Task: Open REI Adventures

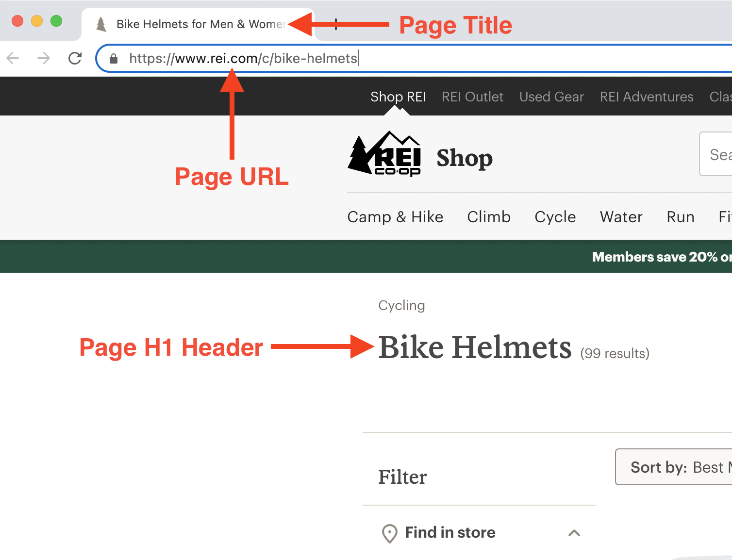Action: coord(647,97)
